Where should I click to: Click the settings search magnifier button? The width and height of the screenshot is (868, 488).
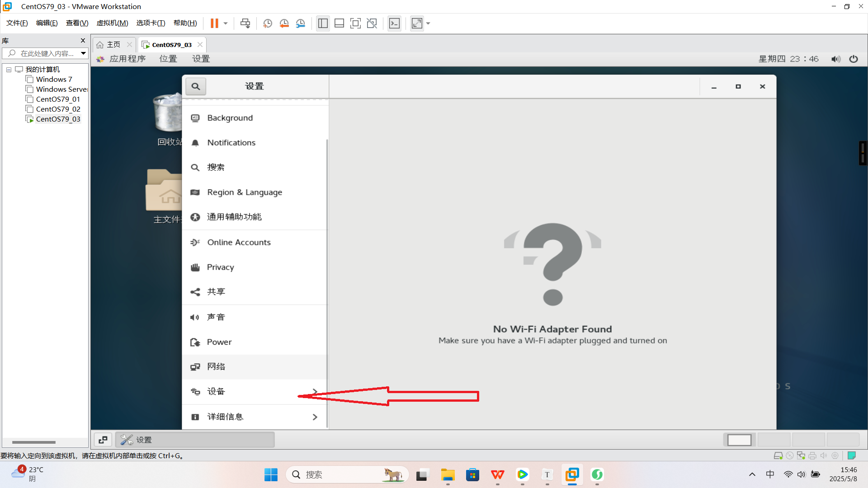pyautogui.click(x=195, y=86)
